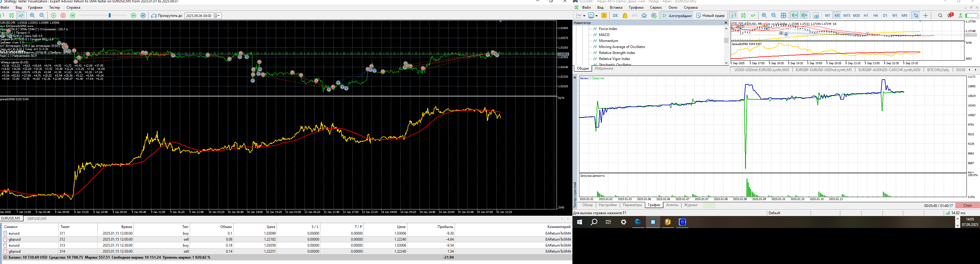Open the account notifications icon with red badge
Image resolution: width=980 pixels, height=264 pixels.
950,15
